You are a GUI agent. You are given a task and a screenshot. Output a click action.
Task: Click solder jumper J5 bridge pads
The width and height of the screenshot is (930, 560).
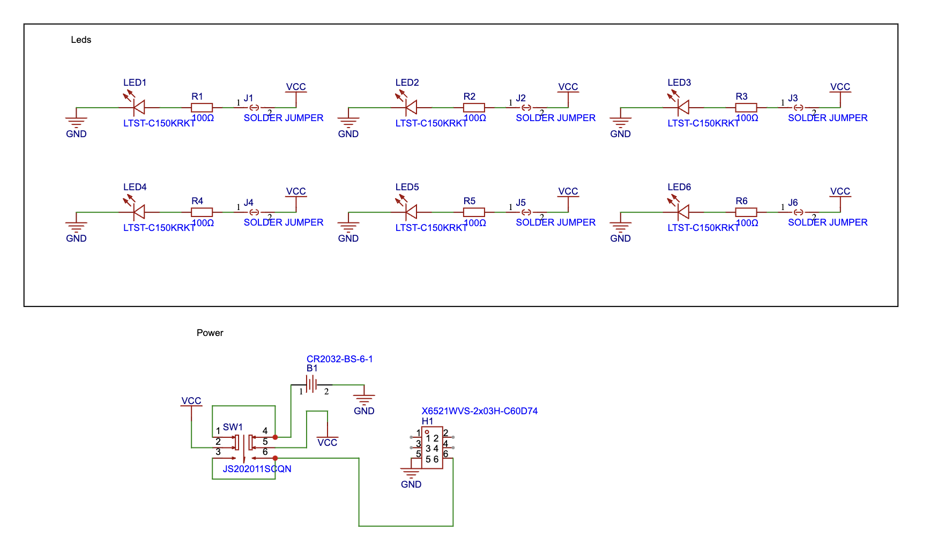(527, 212)
